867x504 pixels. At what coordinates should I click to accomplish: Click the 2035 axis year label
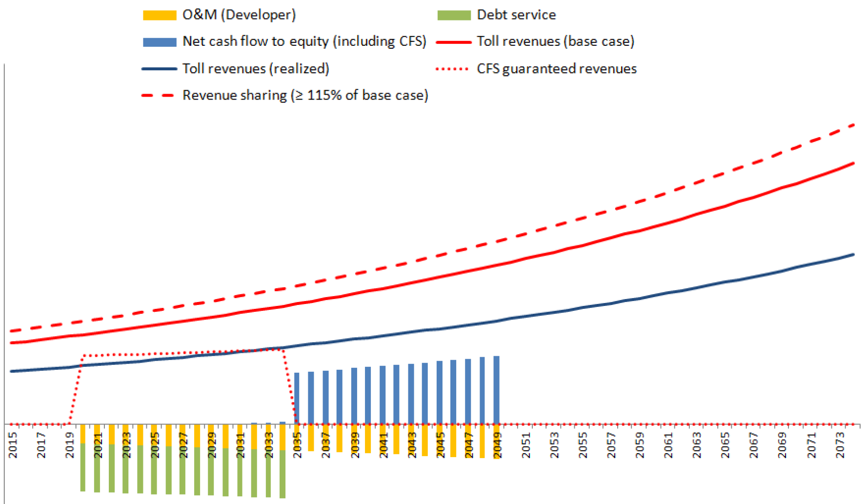point(298,445)
